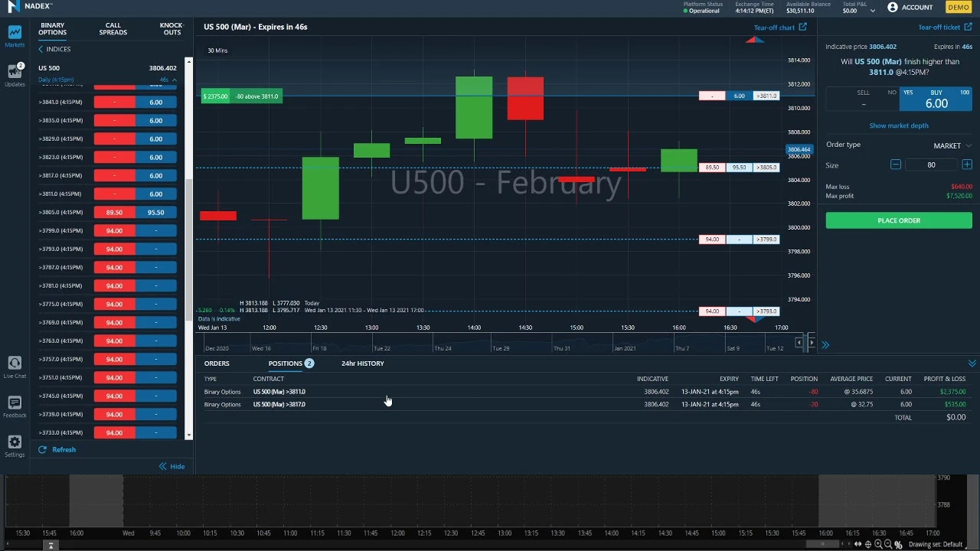This screenshot has width=980, height=551.
Task: Open the 30 Mins chart interval selector
Action: pos(217,51)
